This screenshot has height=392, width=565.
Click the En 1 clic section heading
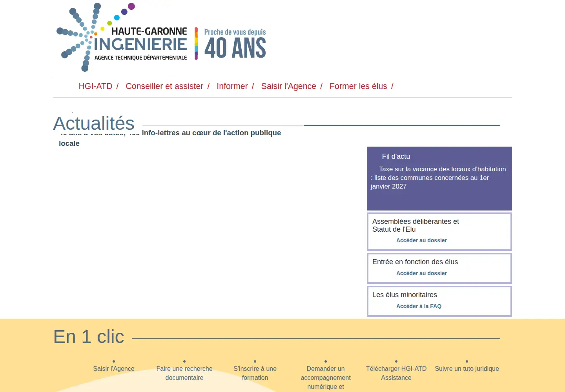(89, 337)
